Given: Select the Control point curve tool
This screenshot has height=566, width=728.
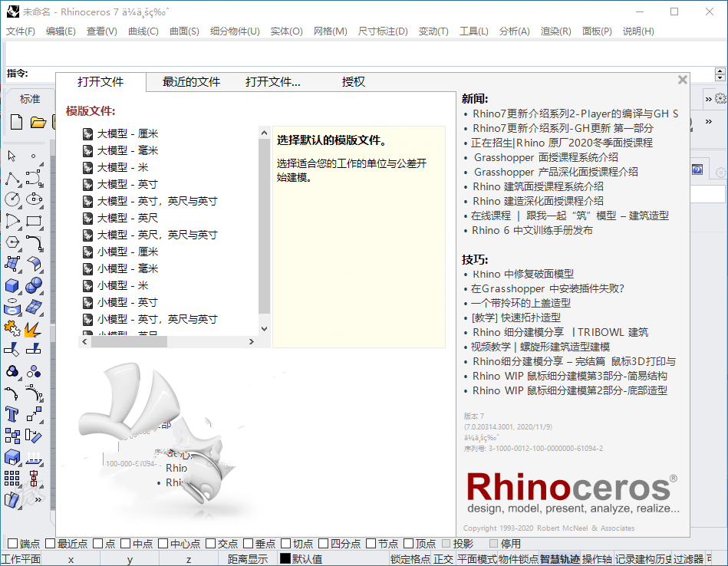Looking at the screenshot, I should point(34,178).
